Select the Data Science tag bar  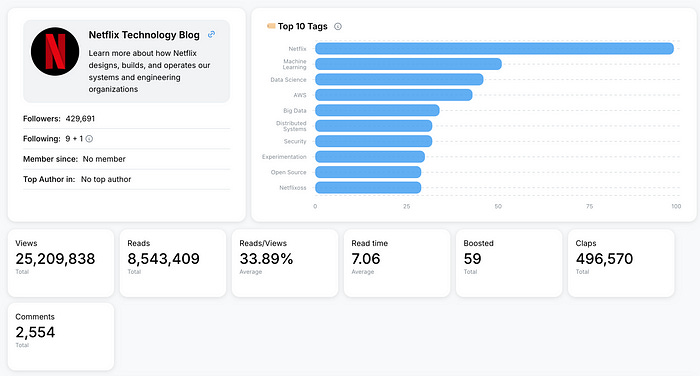point(399,79)
